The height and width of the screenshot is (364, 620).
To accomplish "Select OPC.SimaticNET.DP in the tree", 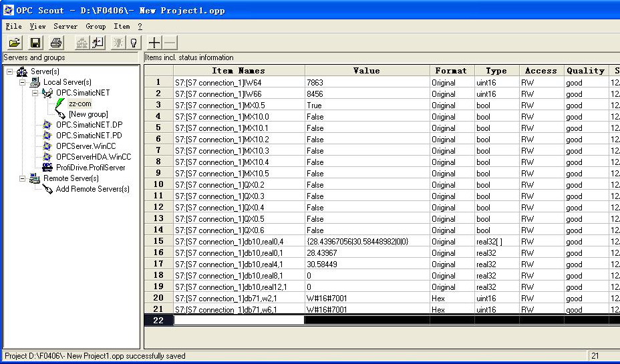I will pyautogui.click(x=90, y=125).
